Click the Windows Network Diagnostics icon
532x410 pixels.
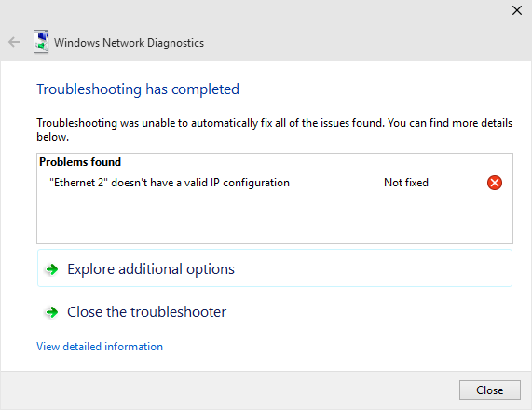click(41, 42)
